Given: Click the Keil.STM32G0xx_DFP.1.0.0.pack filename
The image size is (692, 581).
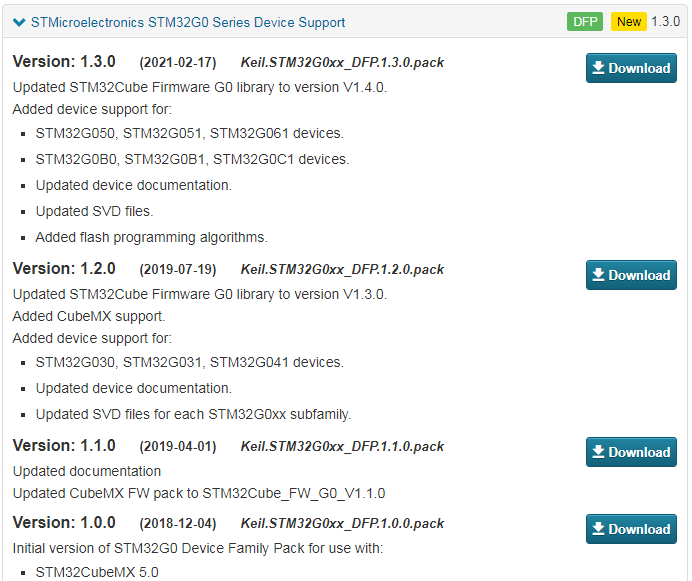Looking at the screenshot, I should point(342,524).
